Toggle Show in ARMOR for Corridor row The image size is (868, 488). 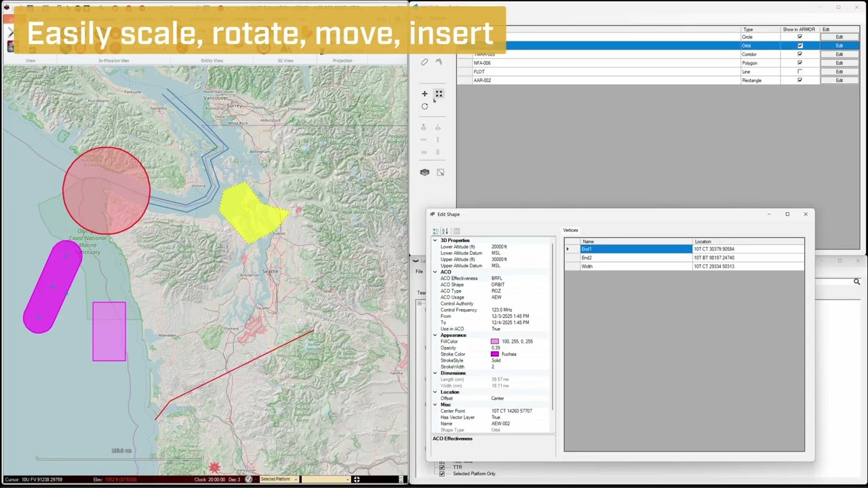[800, 54]
